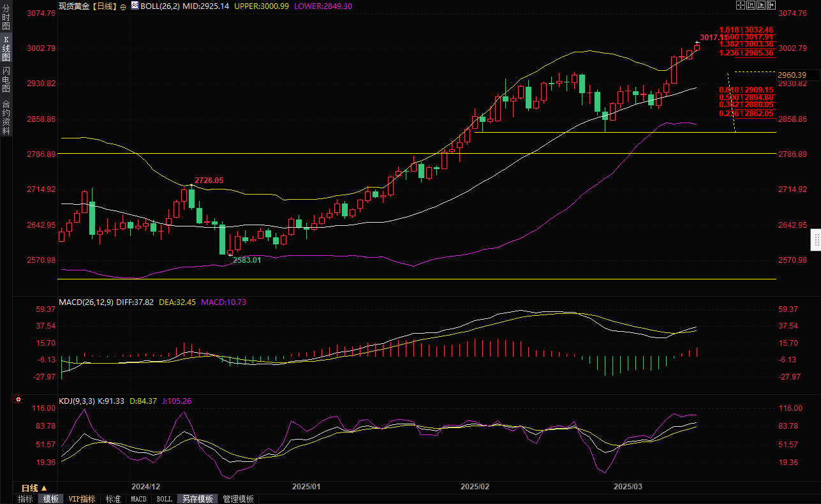Image resolution: width=821 pixels, height=504 pixels.
Task: Click the 2024/12 date label on time axis
Action: click(x=145, y=486)
